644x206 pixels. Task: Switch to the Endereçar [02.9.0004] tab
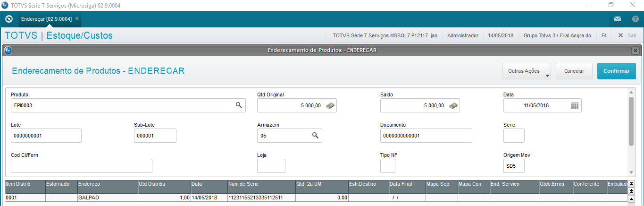[46, 19]
